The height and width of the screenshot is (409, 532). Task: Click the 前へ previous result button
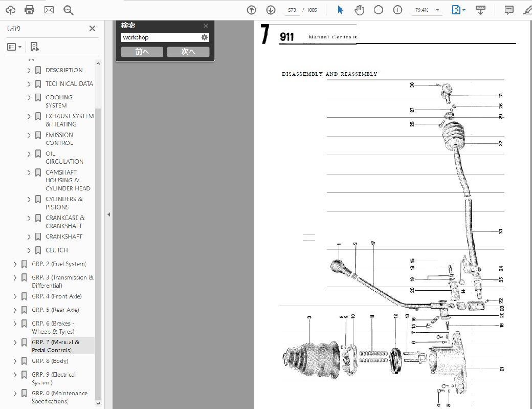[x=142, y=52]
